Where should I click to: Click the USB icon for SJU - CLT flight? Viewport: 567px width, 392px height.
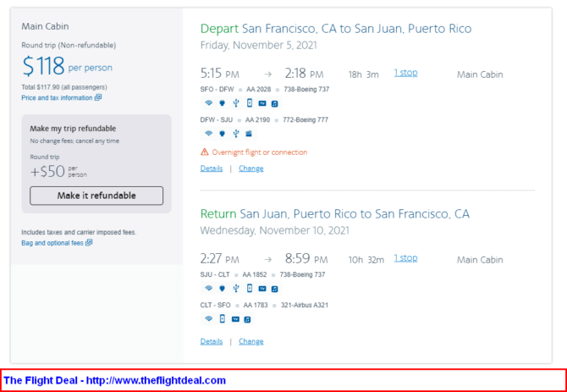pos(236,288)
